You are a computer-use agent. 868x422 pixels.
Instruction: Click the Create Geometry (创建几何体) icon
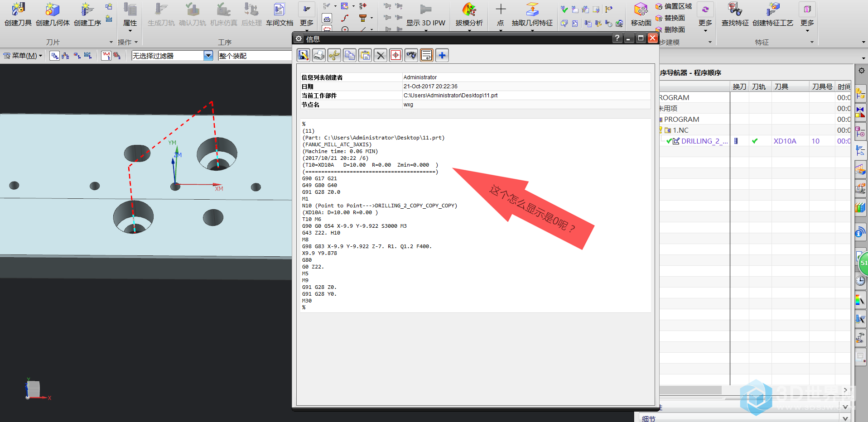click(53, 10)
